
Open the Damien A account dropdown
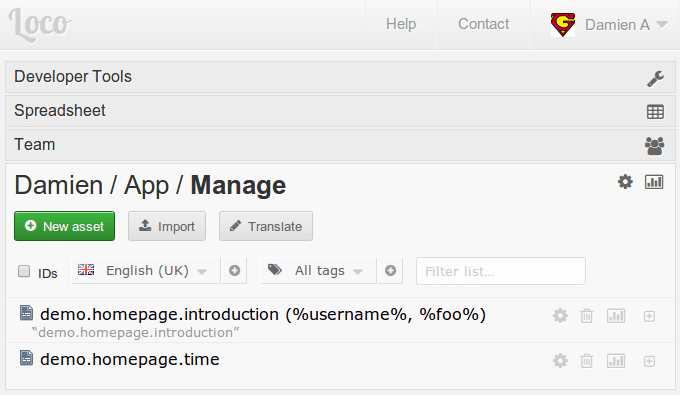[626, 25]
